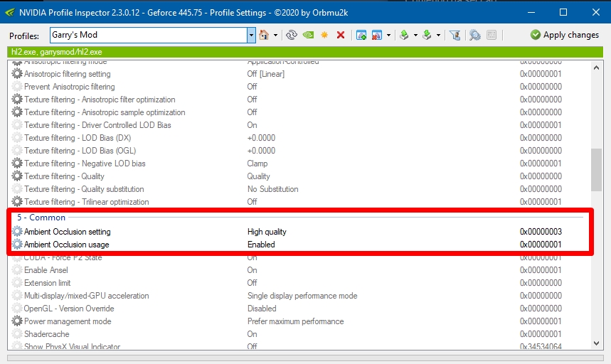Click the Home global profile icon
The width and height of the screenshot is (611, 364).
click(x=264, y=35)
